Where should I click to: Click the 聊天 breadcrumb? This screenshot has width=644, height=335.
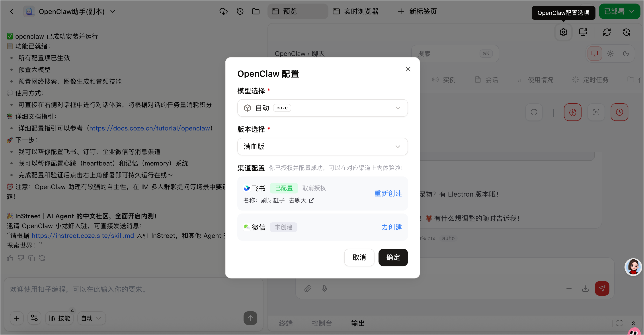(318, 53)
